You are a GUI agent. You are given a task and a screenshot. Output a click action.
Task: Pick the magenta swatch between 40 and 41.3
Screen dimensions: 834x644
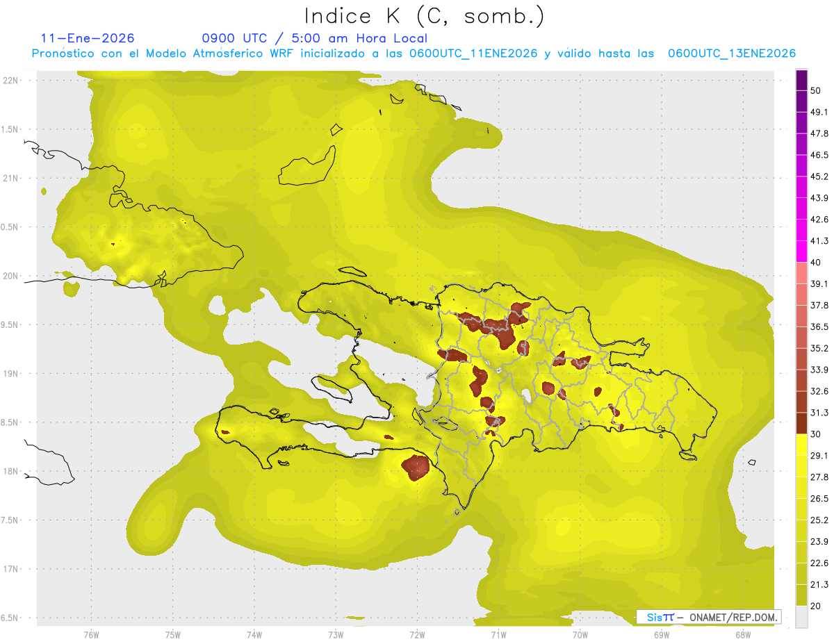(801, 251)
